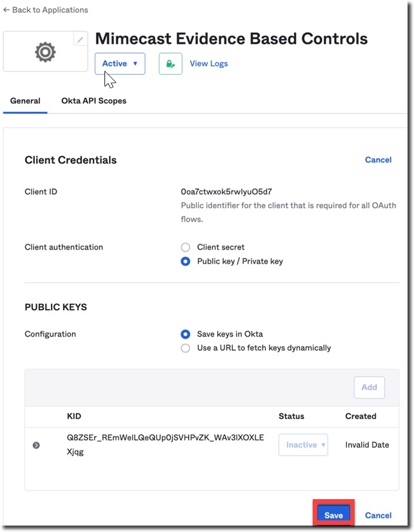Click Cancel next to the Save button
The height and width of the screenshot is (532, 414).
379,515
